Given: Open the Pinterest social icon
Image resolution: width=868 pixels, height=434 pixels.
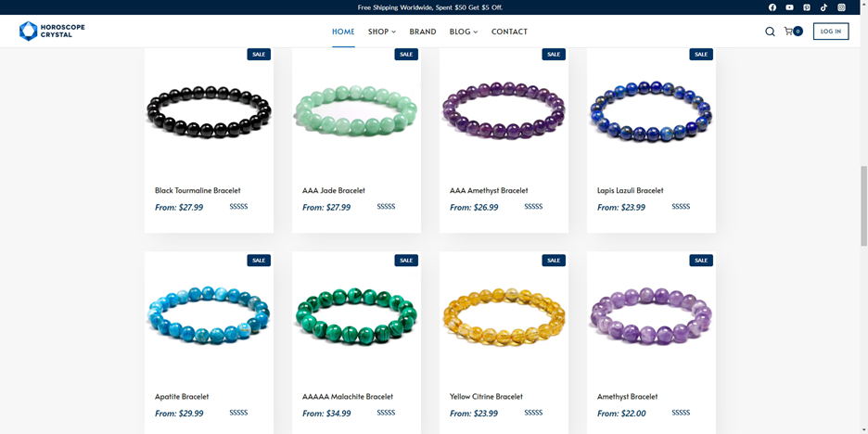Looking at the screenshot, I should coord(807,7).
